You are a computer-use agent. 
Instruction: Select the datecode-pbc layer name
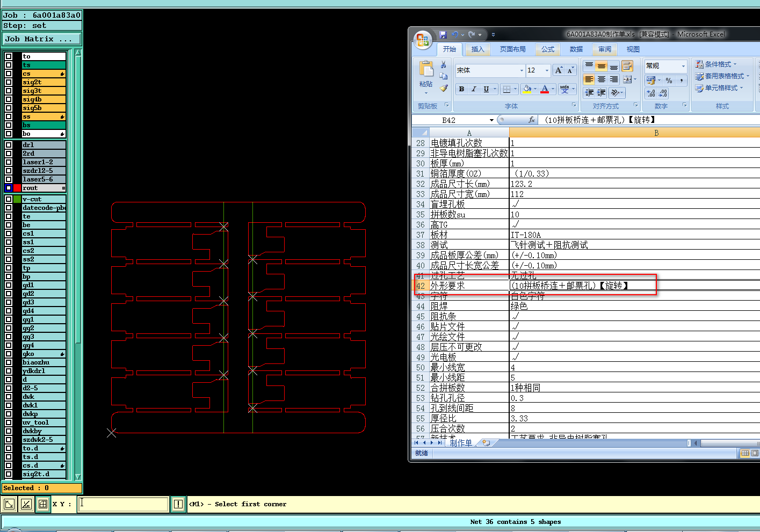(44, 208)
